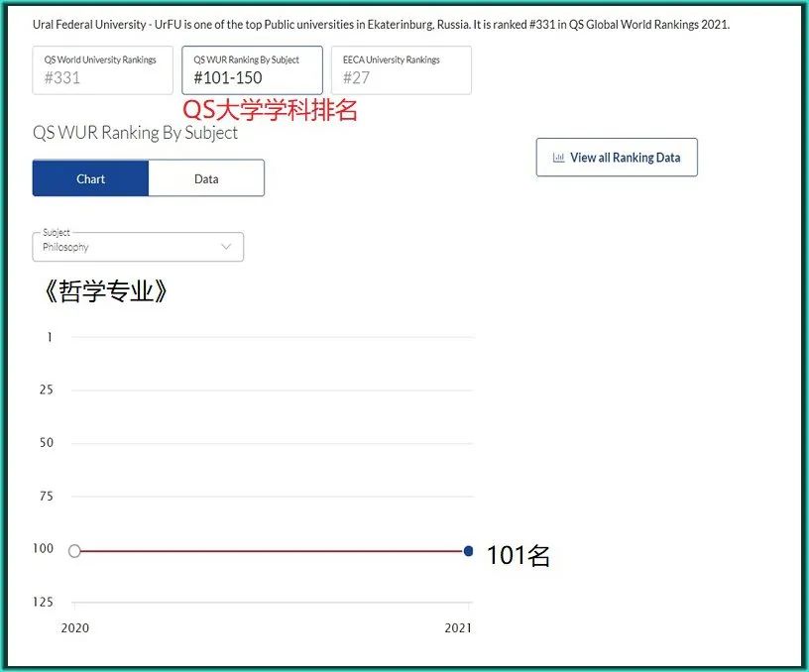The height and width of the screenshot is (672, 809).
Task: Open the Subject selector showing Philosophy
Action: pos(138,247)
